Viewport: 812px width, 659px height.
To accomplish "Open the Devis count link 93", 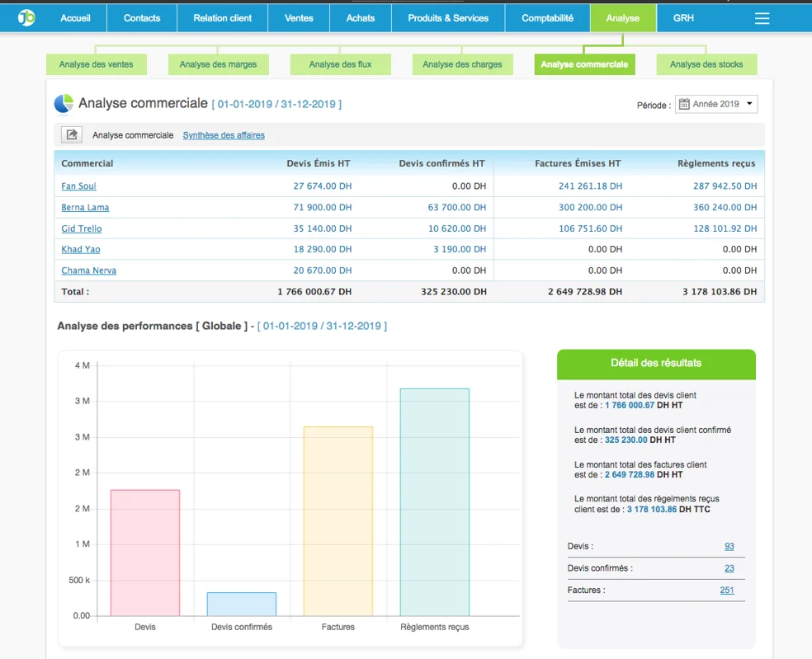I will pyautogui.click(x=729, y=546).
